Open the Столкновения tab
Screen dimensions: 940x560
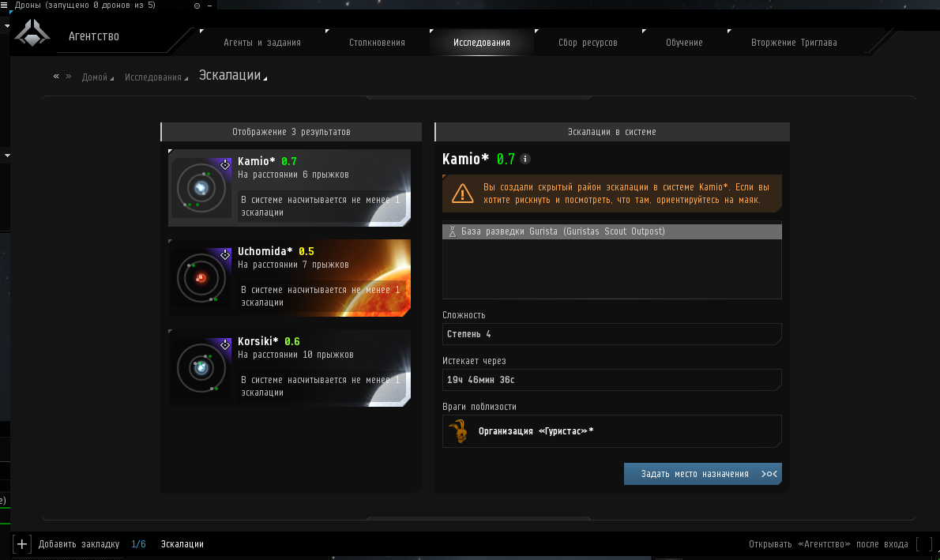(x=377, y=43)
